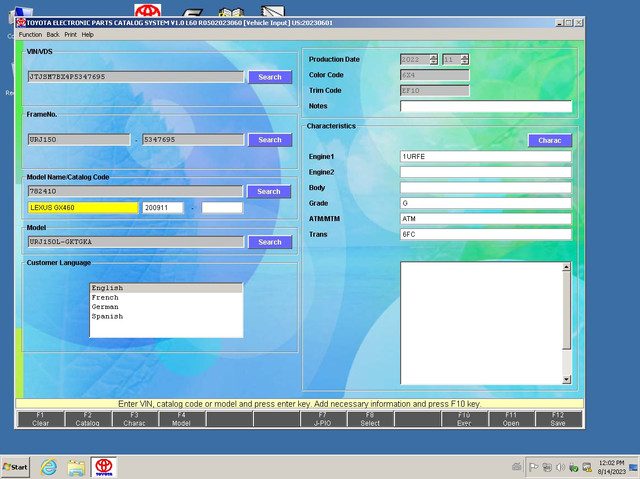
Task: Click scroll up arrow of characteristics text area
Action: [566, 267]
